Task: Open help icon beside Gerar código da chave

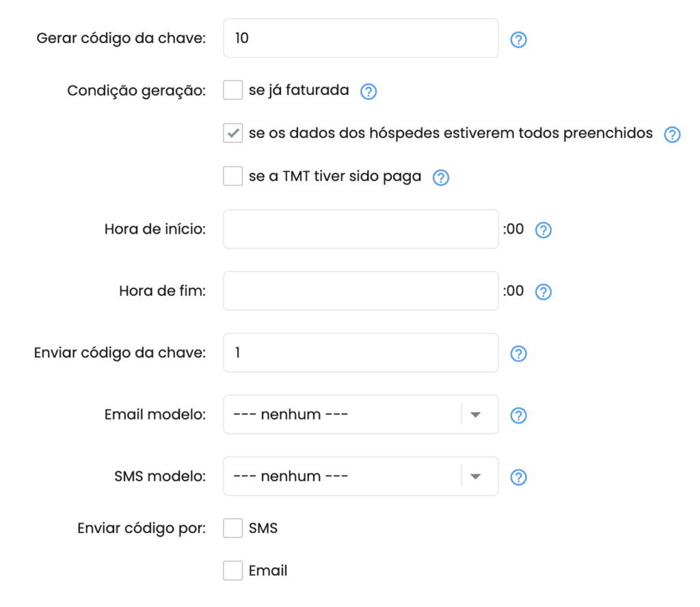Action: [x=518, y=40]
